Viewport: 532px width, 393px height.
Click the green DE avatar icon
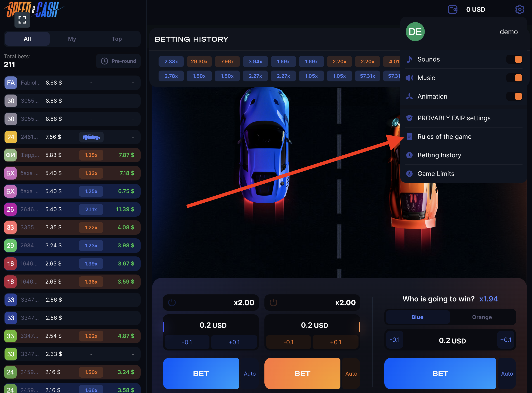[415, 32]
